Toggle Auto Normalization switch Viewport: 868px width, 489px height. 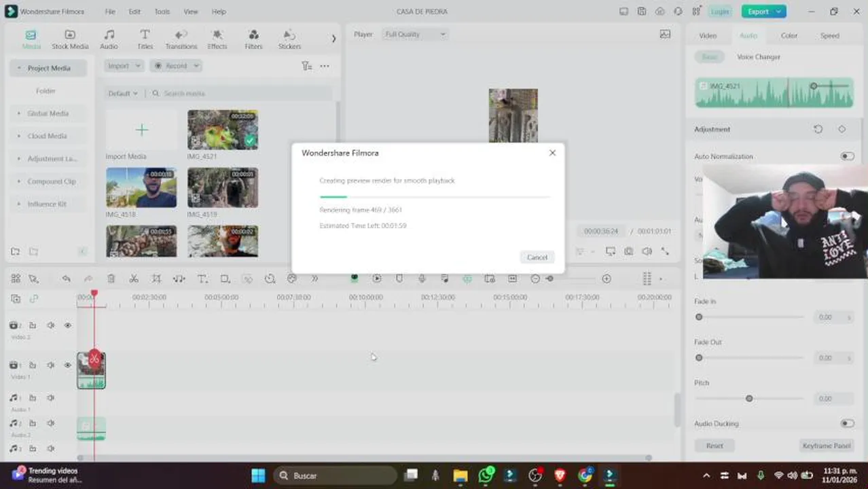pos(847,156)
